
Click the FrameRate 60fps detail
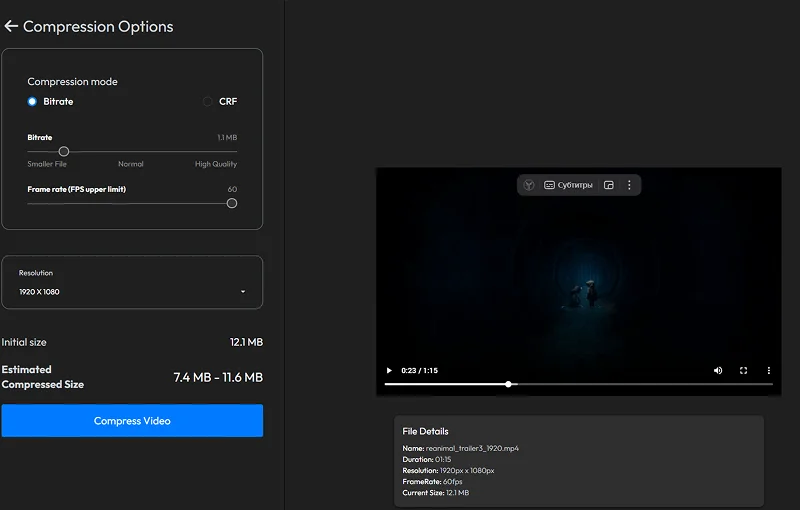(432, 481)
